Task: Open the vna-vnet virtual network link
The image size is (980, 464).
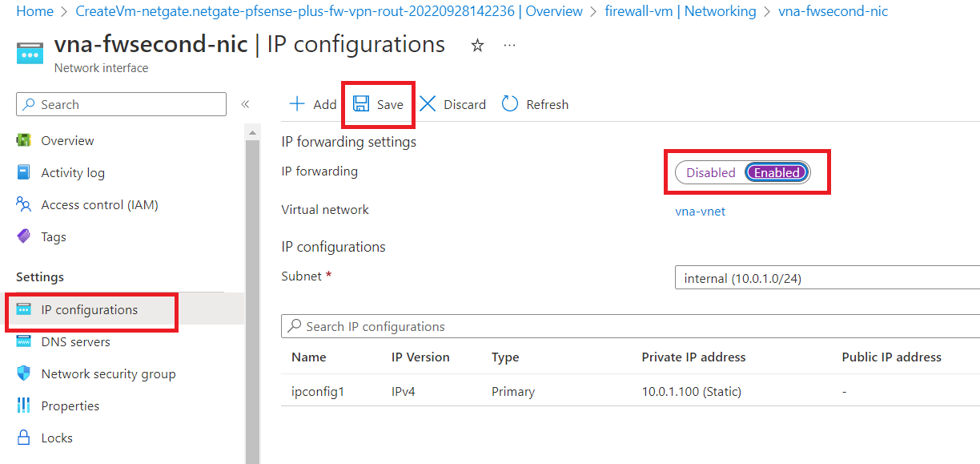Action: coord(700,212)
